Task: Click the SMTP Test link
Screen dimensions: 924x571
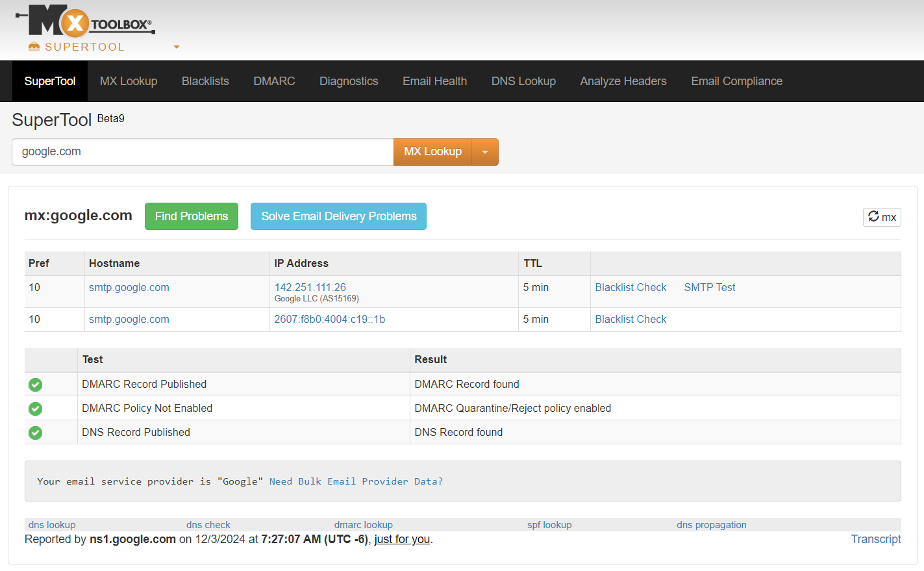Action: (x=710, y=287)
